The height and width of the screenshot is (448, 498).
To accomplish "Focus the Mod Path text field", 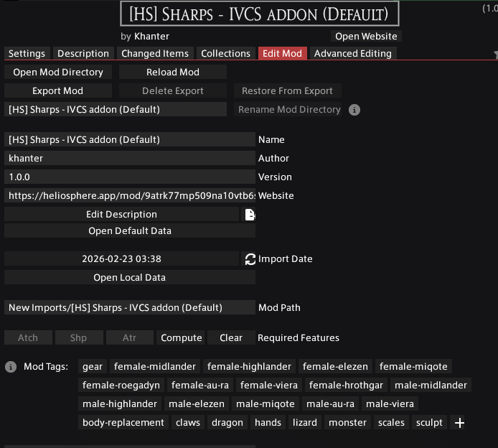I will tap(129, 308).
